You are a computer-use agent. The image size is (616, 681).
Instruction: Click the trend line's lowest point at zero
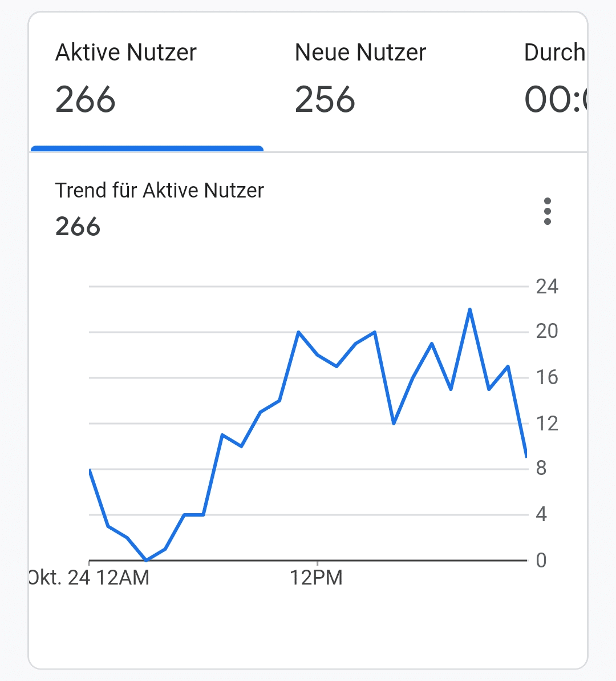pos(146,560)
